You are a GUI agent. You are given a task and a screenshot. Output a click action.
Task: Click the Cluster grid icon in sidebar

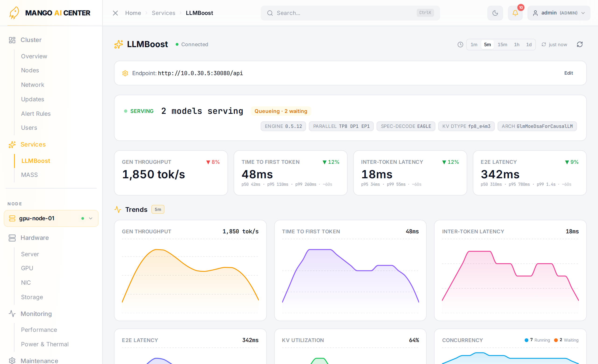(x=12, y=40)
